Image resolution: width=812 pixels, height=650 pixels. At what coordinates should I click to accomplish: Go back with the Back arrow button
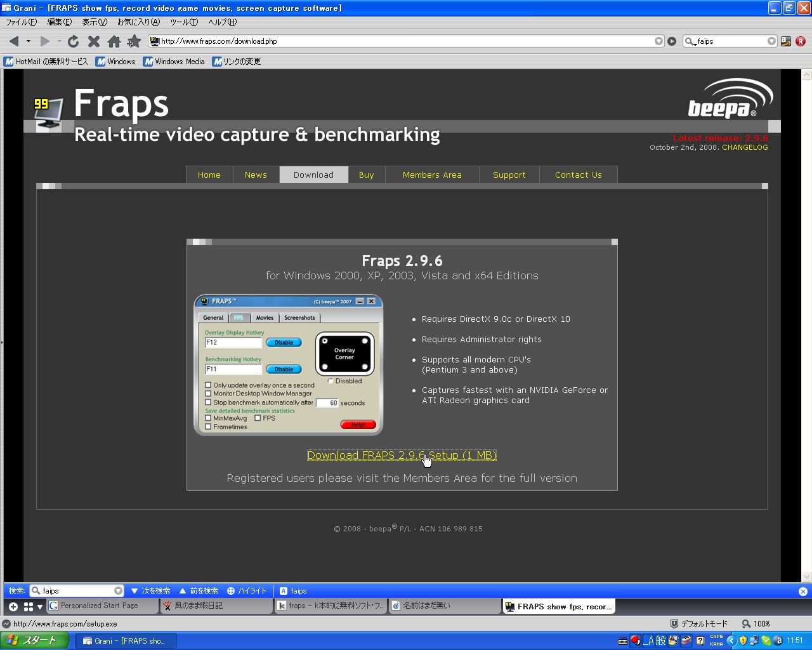tap(14, 41)
